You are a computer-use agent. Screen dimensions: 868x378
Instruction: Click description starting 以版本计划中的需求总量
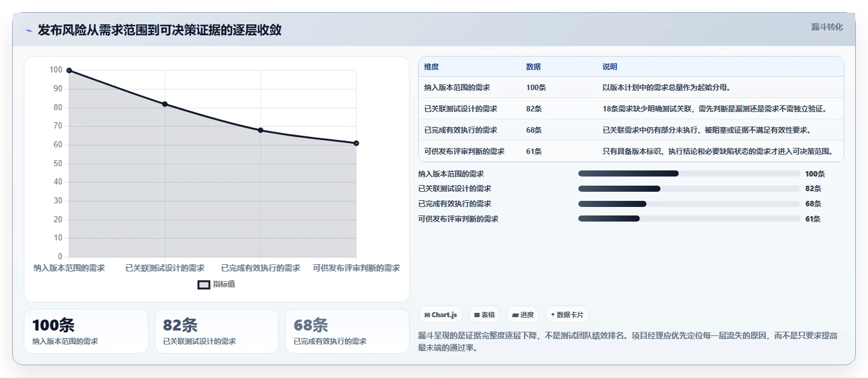(667, 88)
